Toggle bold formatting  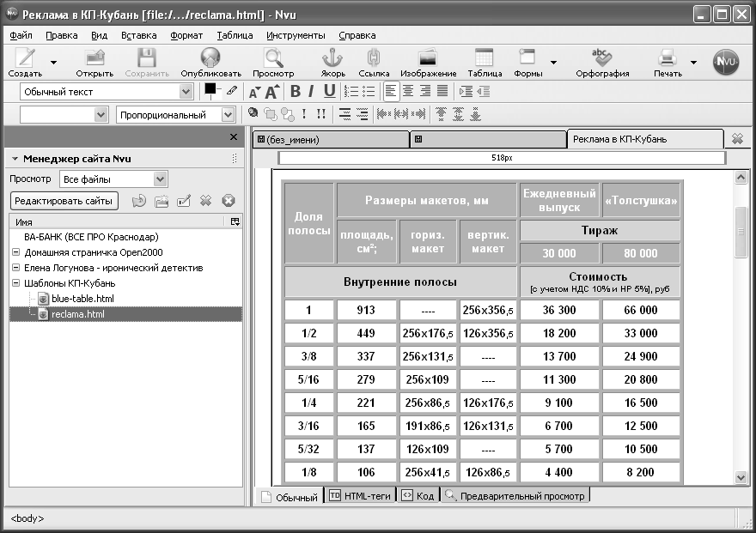[x=296, y=92]
